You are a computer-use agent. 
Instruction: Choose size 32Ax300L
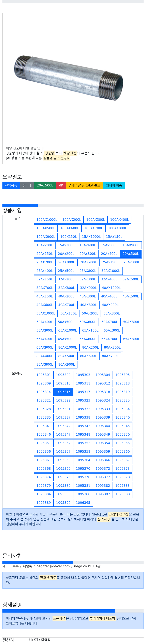pos(88,279)
